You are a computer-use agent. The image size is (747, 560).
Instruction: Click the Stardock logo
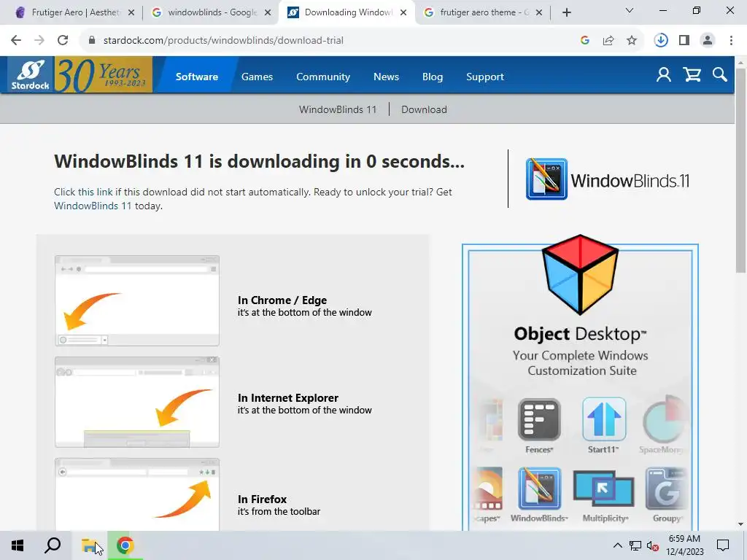[x=30, y=75]
